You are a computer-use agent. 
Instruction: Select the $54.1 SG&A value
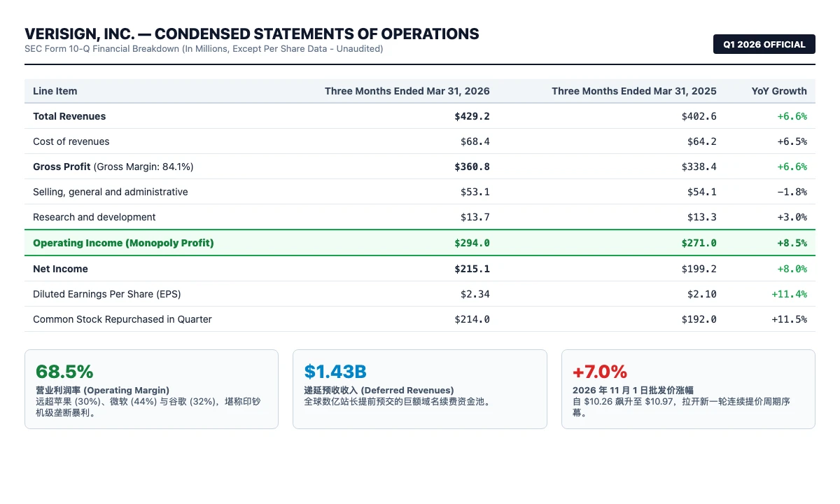click(701, 192)
